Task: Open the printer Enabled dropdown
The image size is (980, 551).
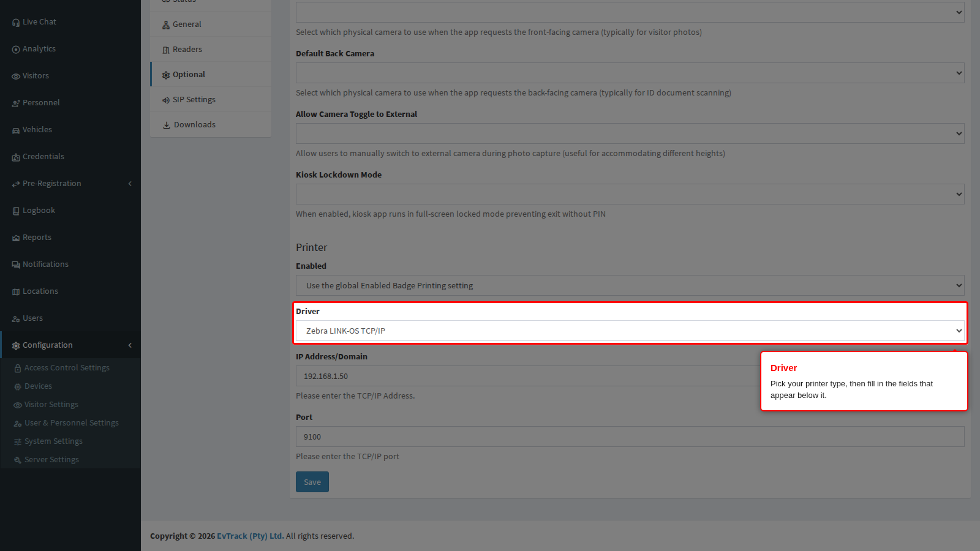Action: tap(630, 285)
